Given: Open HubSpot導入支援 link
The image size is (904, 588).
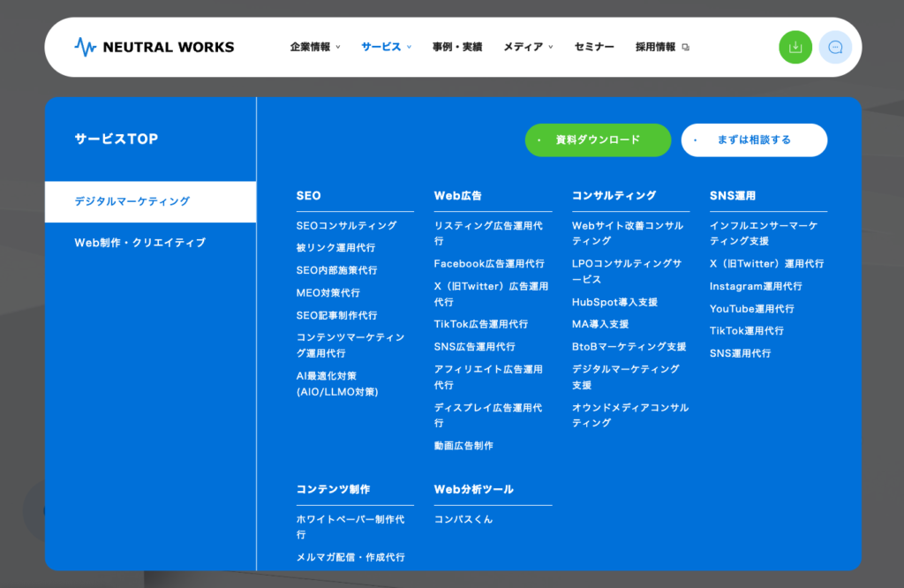Looking at the screenshot, I should pyautogui.click(x=614, y=302).
